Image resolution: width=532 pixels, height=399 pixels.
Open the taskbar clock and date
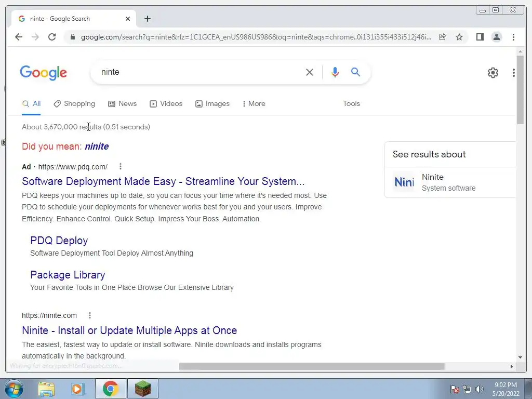[506, 389]
